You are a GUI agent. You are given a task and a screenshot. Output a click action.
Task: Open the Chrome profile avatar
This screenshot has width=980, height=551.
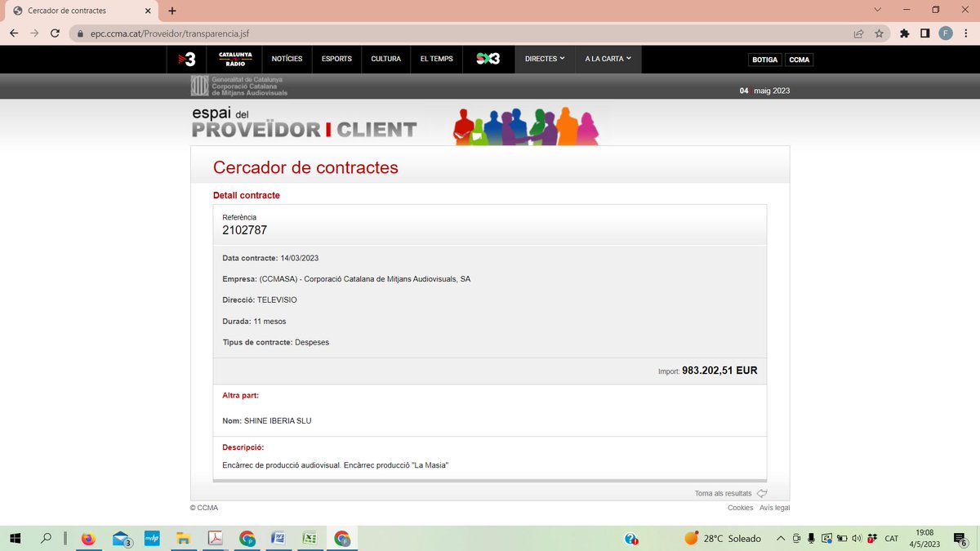coord(946,33)
